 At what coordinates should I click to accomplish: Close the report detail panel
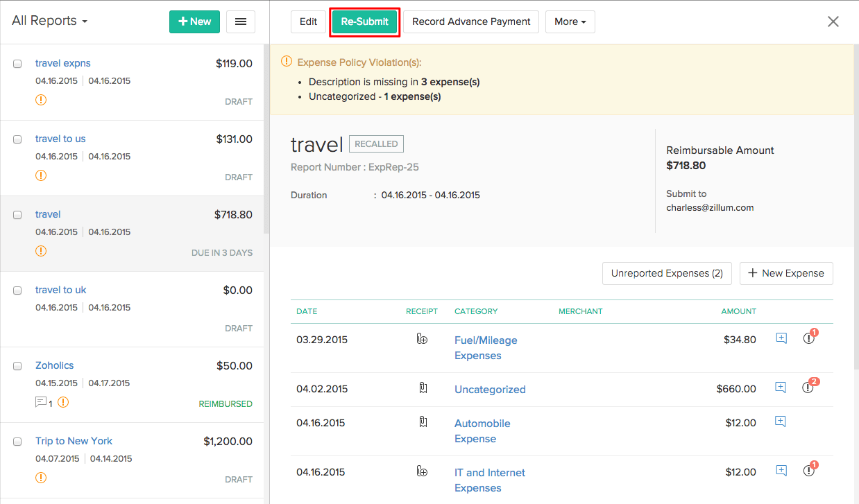(x=833, y=21)
